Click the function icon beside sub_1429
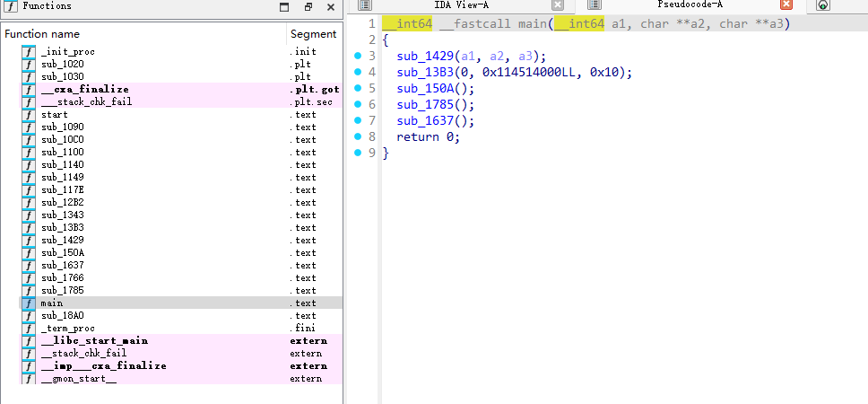Viewport: 868px width, 404px height. tap(28, 241)
